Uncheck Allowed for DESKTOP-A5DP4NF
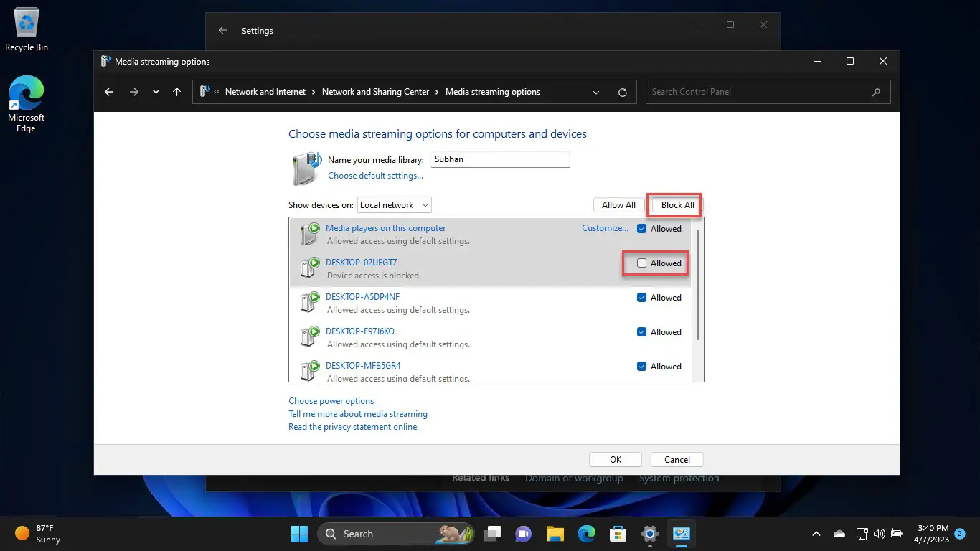The height and width of the screenshot is (551, 980). point(642,298)
